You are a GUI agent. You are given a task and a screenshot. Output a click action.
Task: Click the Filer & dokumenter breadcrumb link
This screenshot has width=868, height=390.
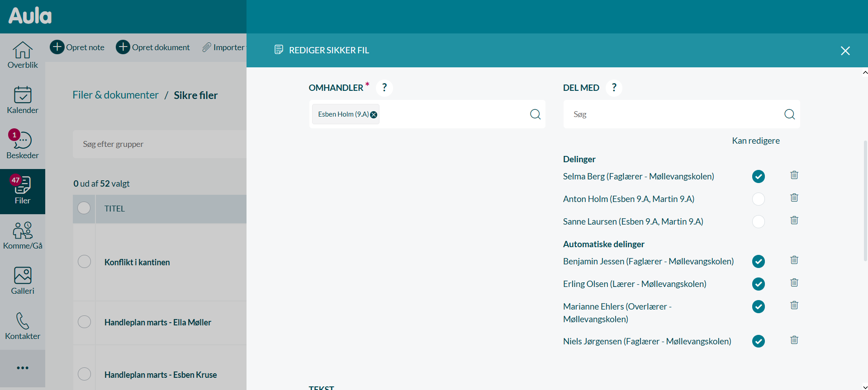(115, 95)
